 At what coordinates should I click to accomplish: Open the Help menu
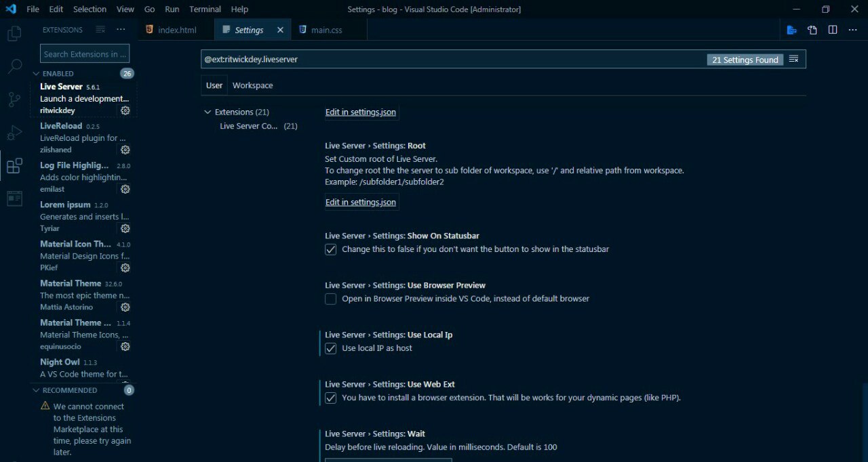click(x=239, y=9)
